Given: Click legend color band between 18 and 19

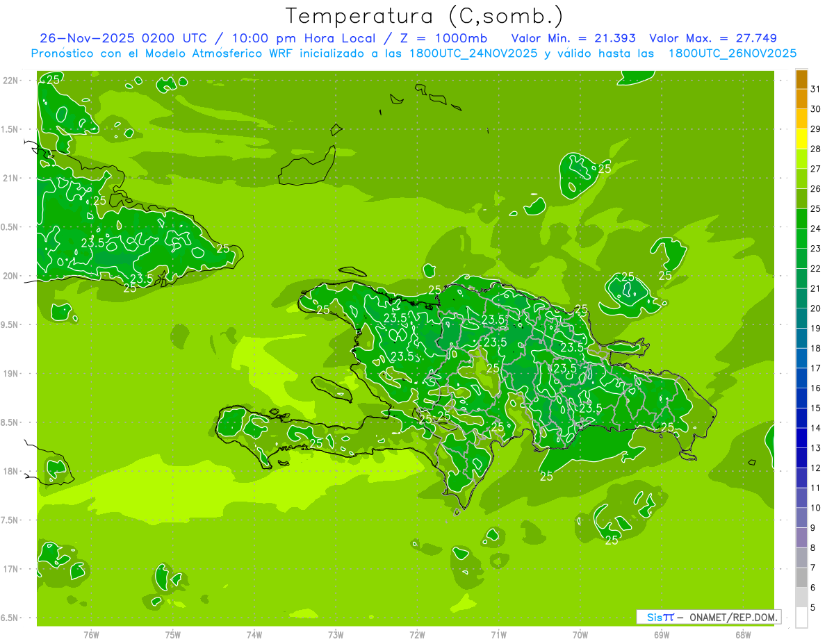Looking at the screenshot, I should pos(801,338).
